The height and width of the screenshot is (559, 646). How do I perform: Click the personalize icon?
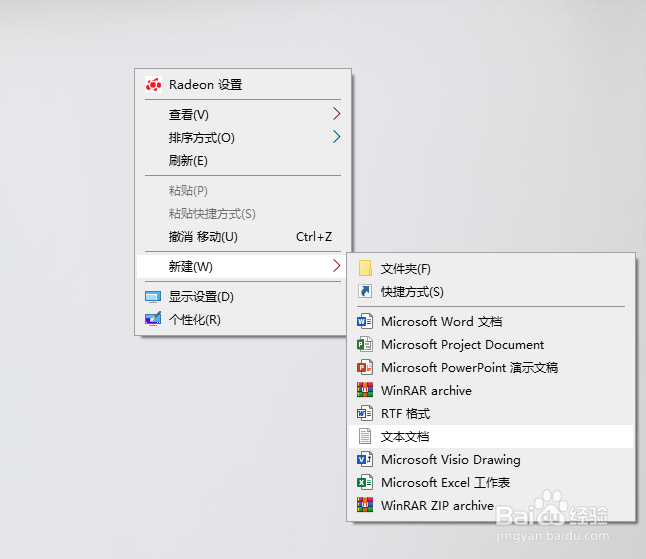[x=153, y=319]
